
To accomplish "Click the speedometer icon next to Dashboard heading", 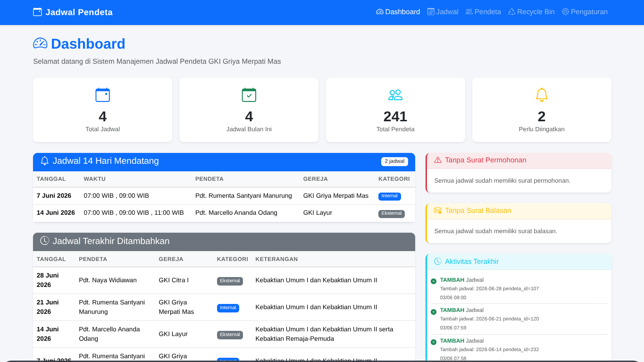I will pos(40,43).
